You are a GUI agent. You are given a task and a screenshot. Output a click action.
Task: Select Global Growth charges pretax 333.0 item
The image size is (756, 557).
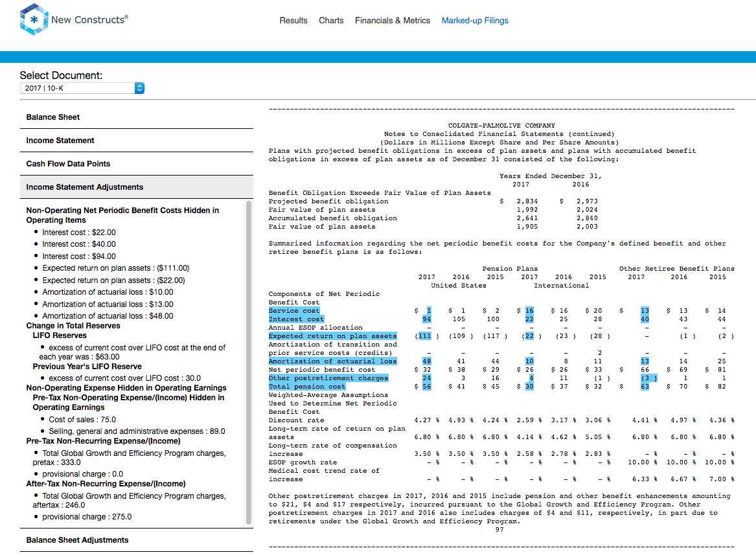coord(129,458)
